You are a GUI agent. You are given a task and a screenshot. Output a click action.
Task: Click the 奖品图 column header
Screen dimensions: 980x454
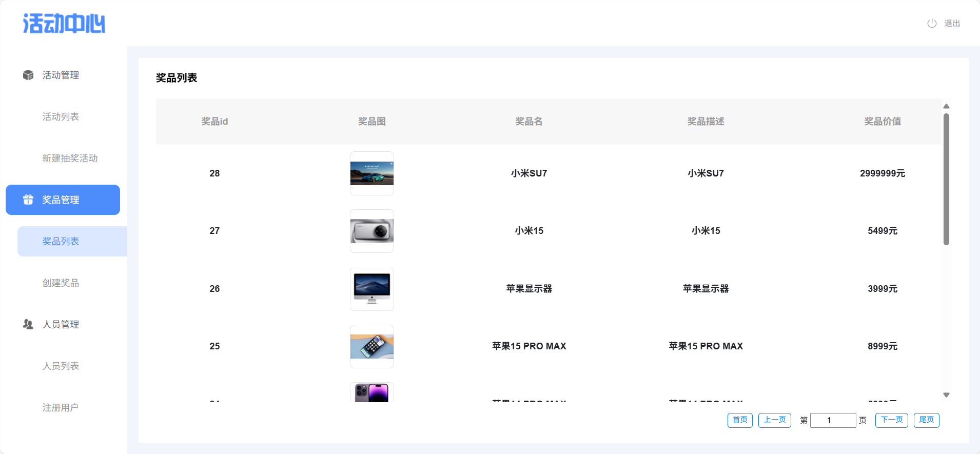372,122
